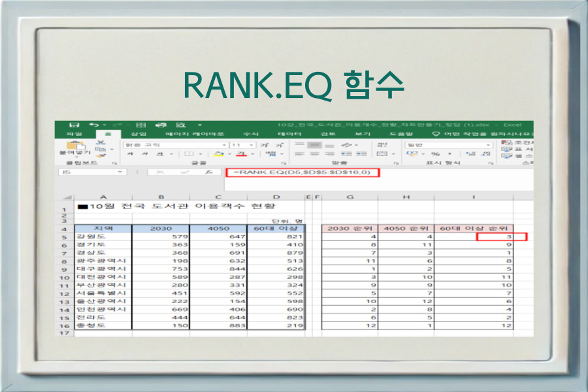
Task: Switch to the 검토 tab
Action: (x=328, y=134)
